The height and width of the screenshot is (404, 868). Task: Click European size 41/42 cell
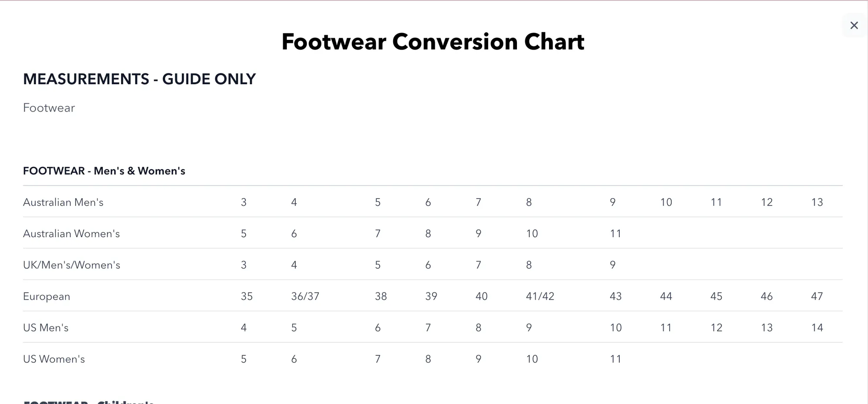[540, 296]
